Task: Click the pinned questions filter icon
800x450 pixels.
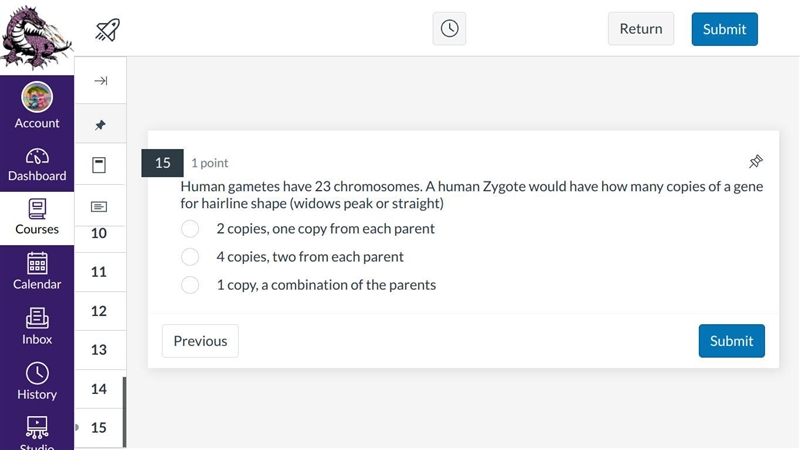Action: (x=100, y=124)
